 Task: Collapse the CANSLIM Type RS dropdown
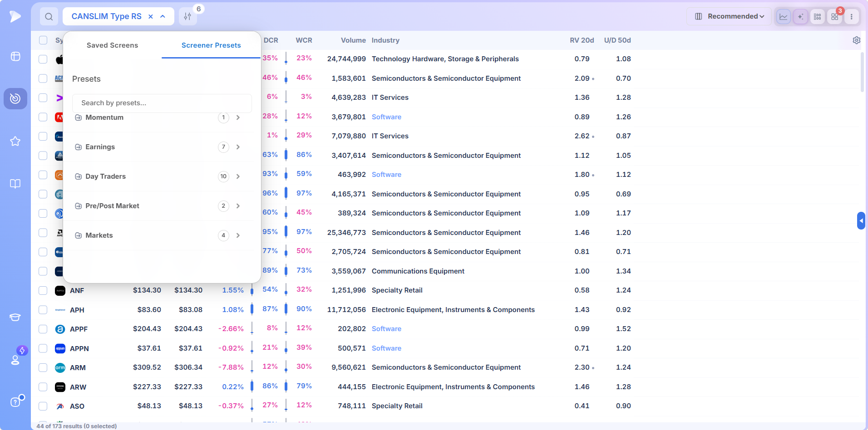[x=163, y=16]
